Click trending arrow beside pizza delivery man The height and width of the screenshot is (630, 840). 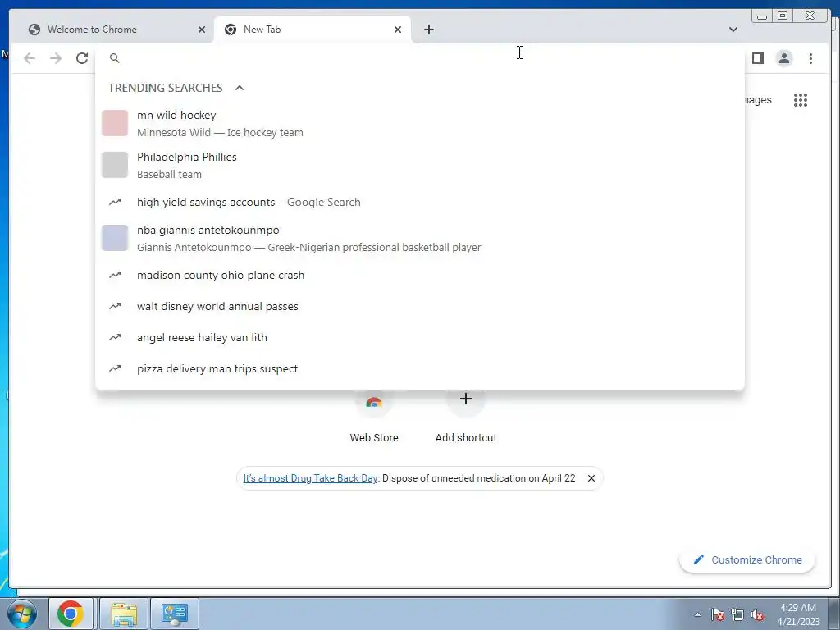115,368
